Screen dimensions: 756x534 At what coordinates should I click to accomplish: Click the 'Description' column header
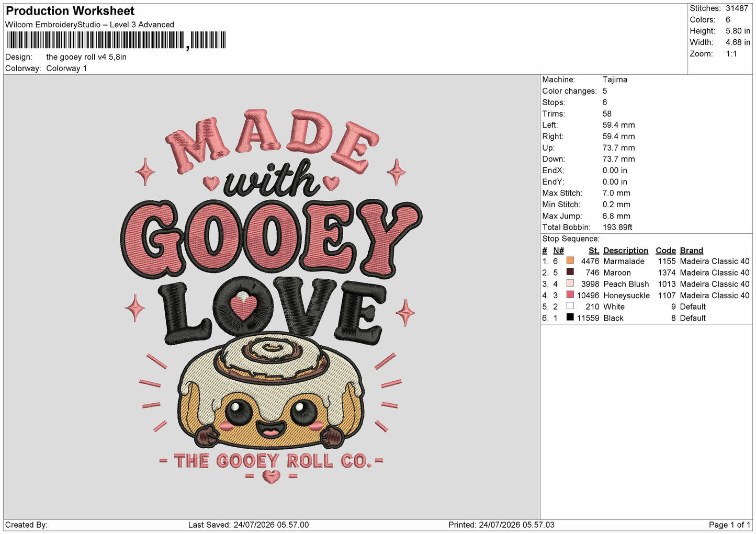(626, 251)
